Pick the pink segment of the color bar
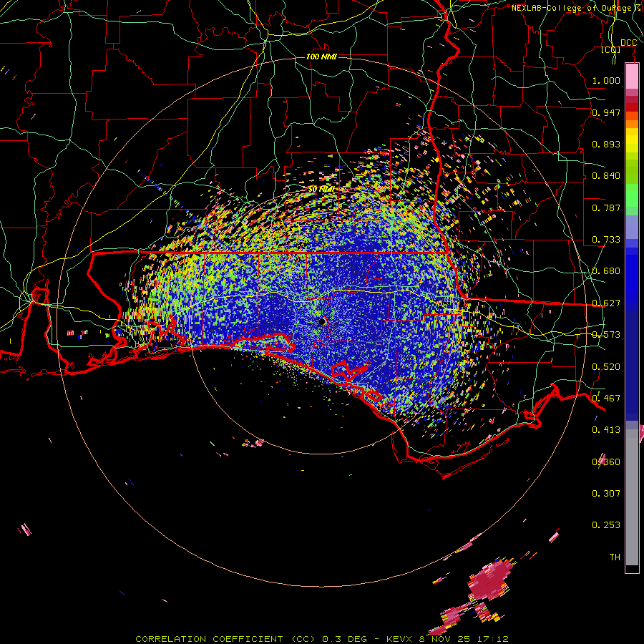The height and width of the screenshot is (644, 644). pyautogui.click(x=632, y=77)
